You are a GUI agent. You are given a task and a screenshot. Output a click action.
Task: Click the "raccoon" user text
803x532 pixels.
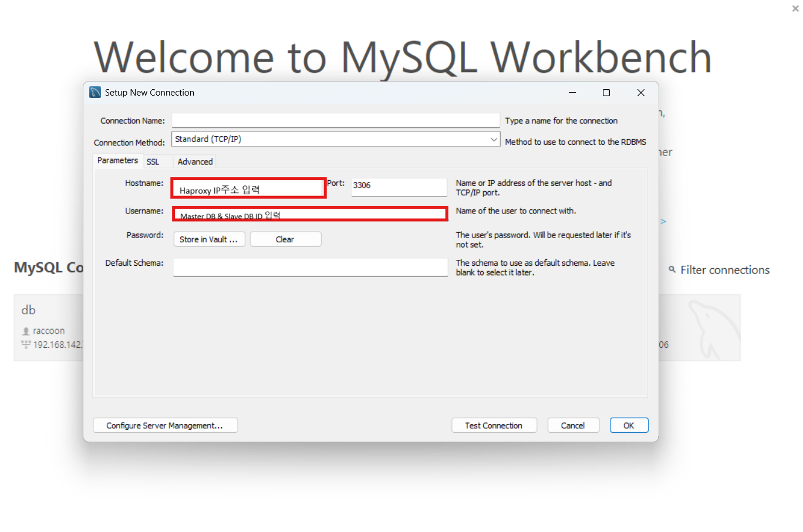(x=49, y=331)
